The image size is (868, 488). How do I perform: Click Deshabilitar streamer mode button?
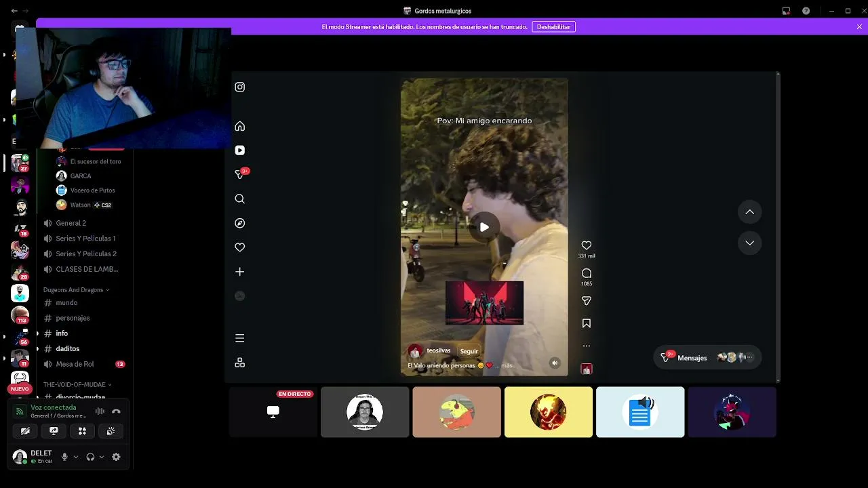pyautogui.click(x=554, y=26)
